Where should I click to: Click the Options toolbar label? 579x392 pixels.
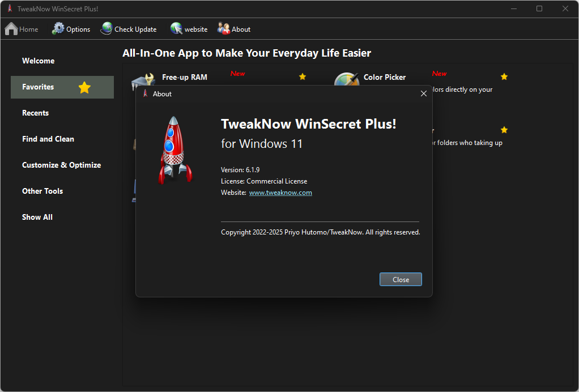click(78, 29)
